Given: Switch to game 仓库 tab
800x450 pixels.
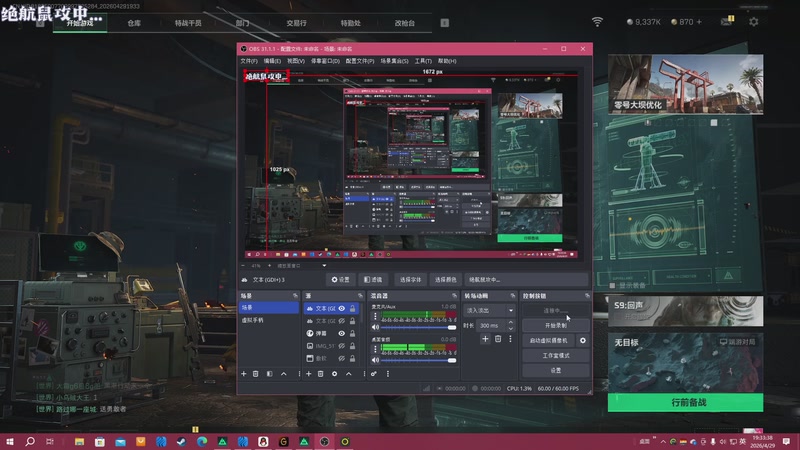Looking at the screenshot, I should (x=134, y=23).
